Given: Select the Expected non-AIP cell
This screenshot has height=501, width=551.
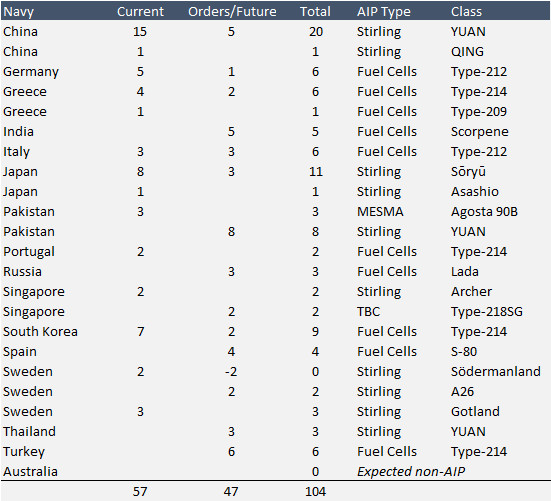Looking at the screenshot, I should click(411, 471).
